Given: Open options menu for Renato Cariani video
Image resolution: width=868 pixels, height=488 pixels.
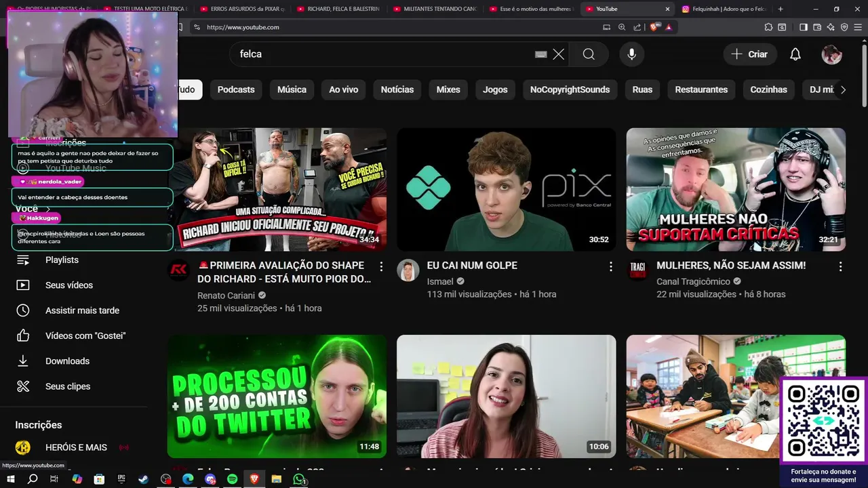Looking at the screenshot, I should (x=381, y=266).
